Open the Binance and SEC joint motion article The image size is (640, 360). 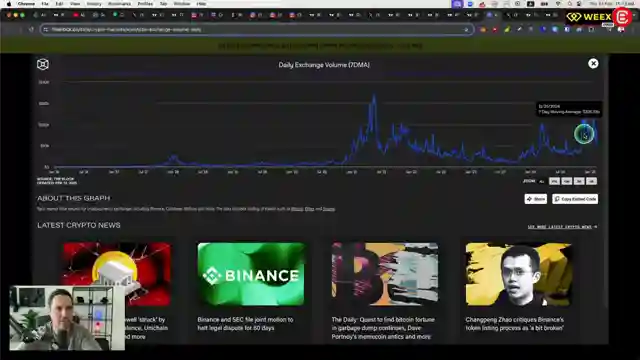click(245, 324)
